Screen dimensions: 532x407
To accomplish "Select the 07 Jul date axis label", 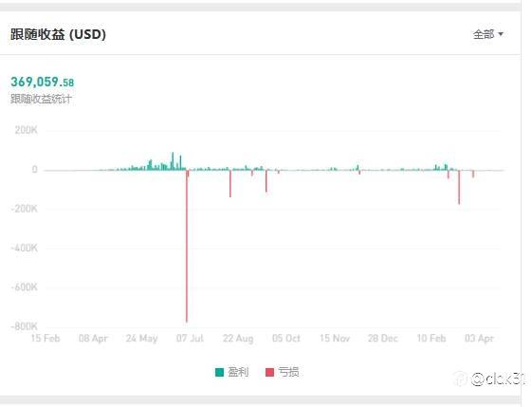I will 190,338.
